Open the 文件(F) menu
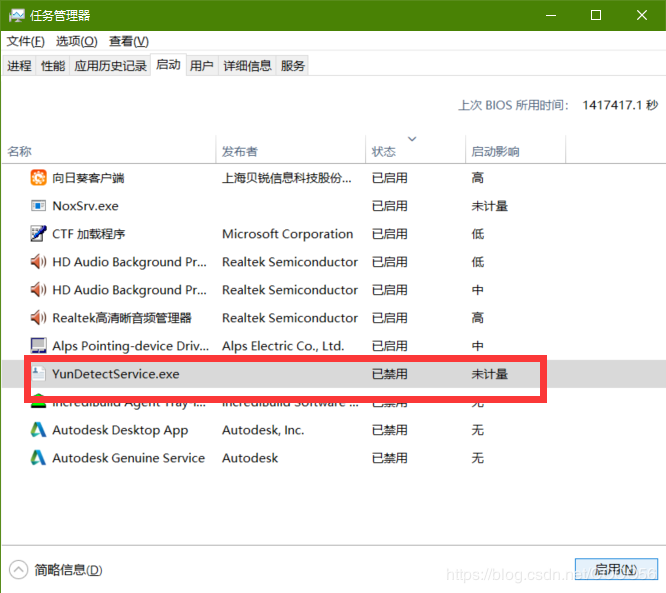 click(25, 42)
